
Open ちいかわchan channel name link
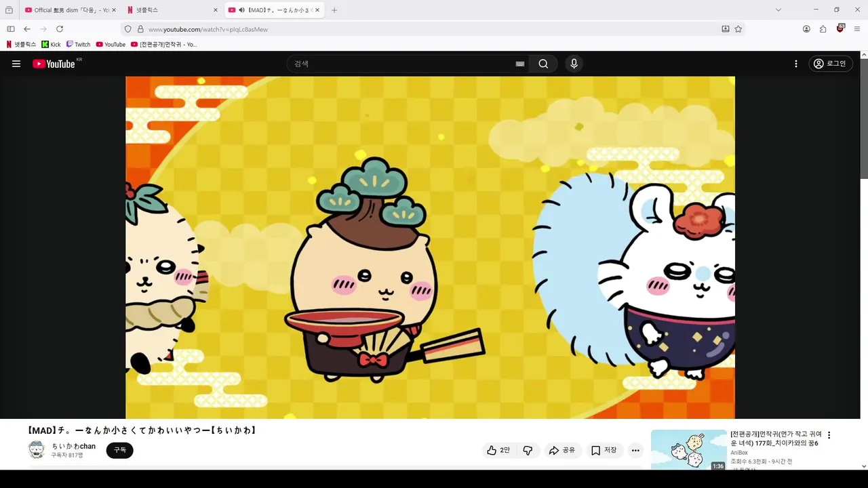74,446
